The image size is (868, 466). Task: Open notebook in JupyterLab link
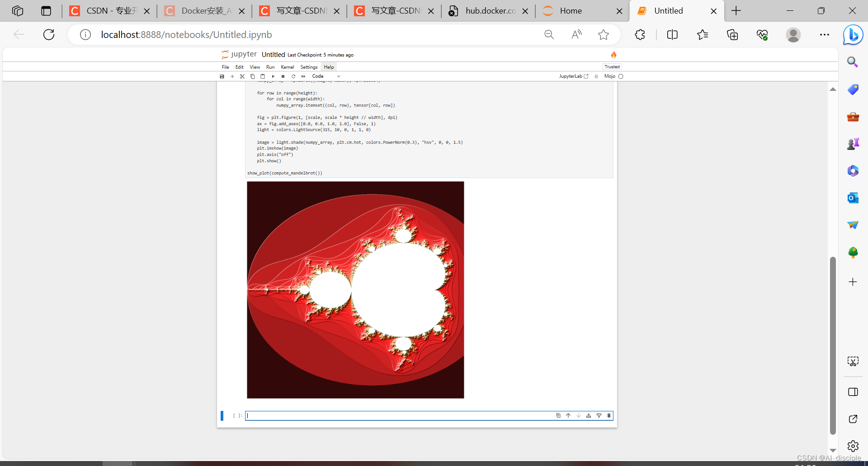point(574,76)
